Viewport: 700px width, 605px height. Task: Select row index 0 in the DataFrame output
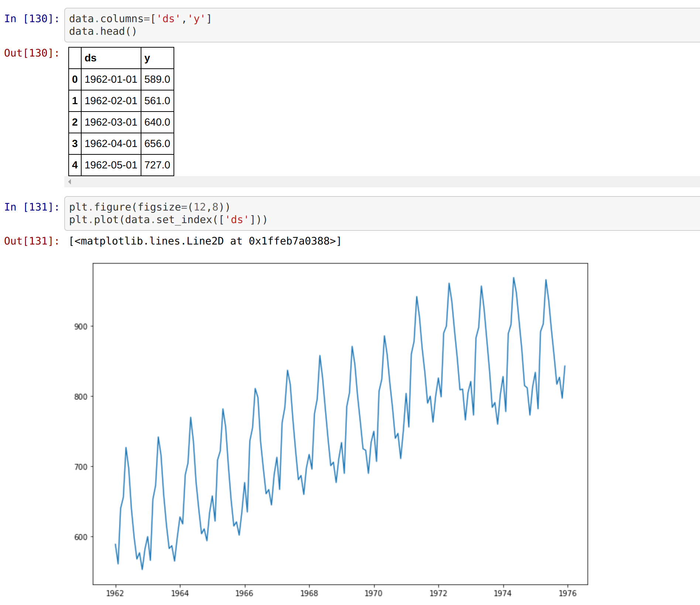[75, 79]
